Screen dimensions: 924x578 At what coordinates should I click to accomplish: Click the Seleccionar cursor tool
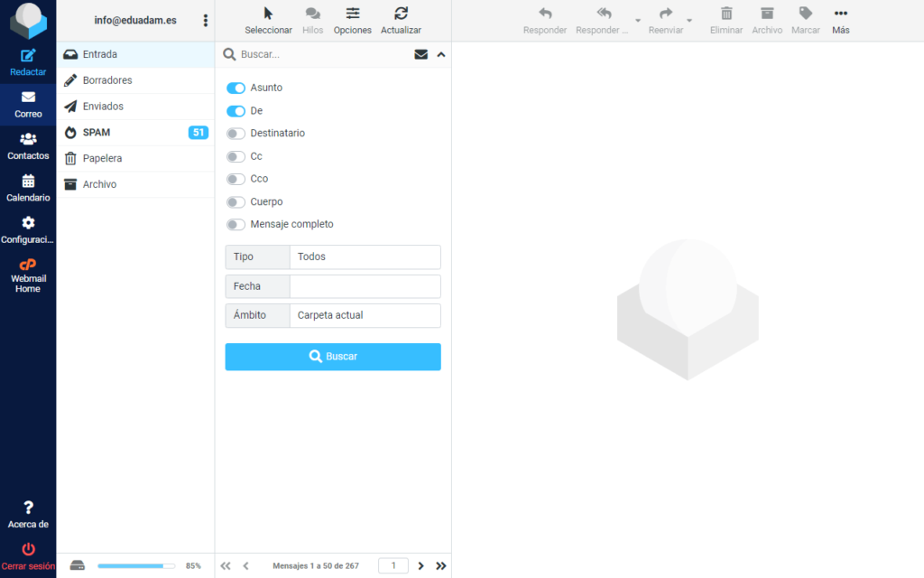(268, 14)
